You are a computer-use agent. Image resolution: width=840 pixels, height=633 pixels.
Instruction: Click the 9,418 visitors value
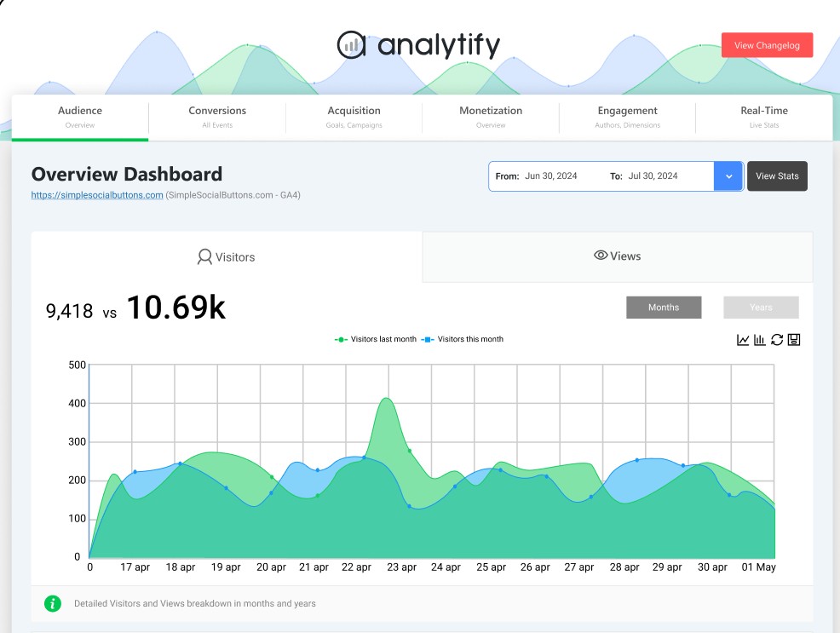tap(69, 311)
